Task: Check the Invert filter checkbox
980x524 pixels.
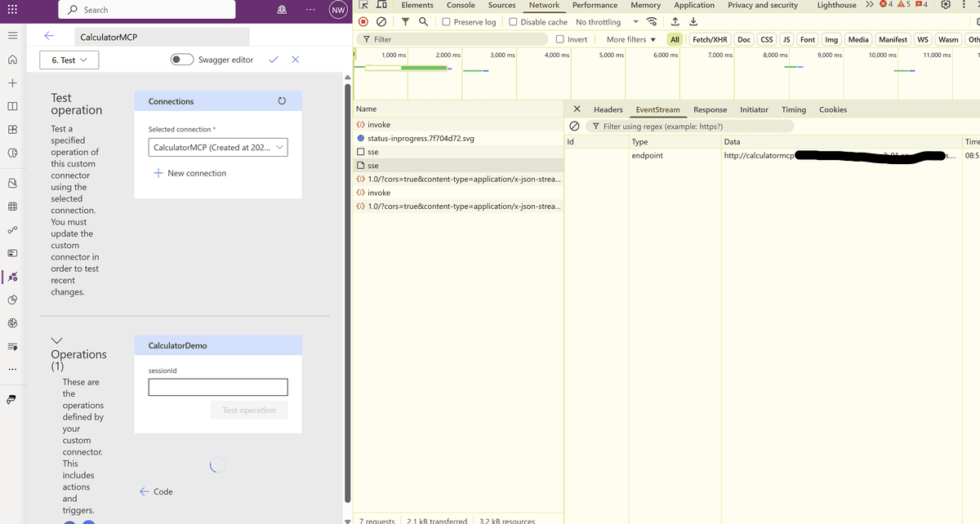Action: pos(559,39)
